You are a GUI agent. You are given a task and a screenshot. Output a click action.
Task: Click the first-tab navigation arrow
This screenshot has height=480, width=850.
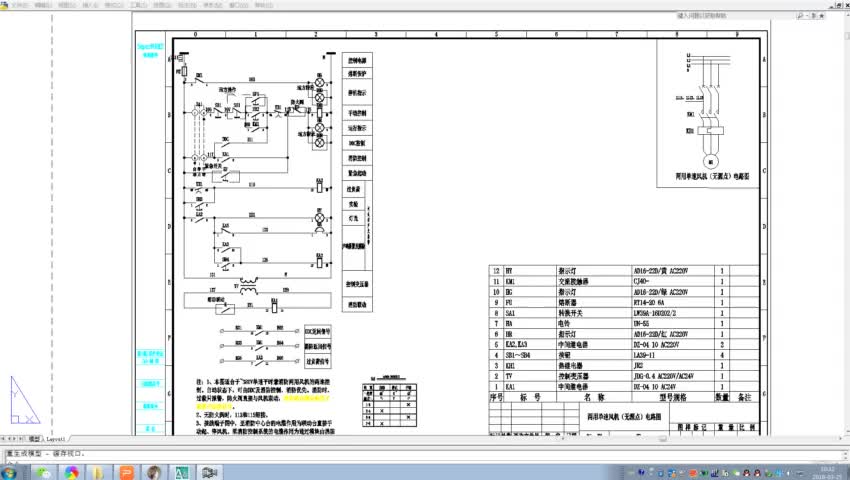pyautogui.click(x=3, y=439)
